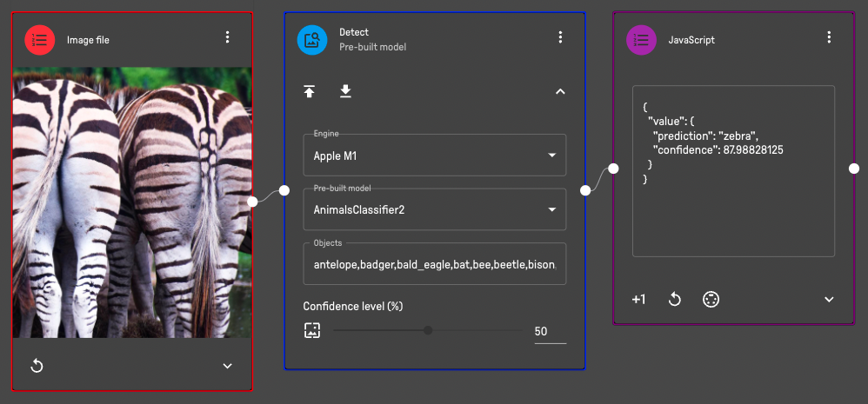Open the Image file node options menu
Screen dimensions: 868x404
point(227,37)
